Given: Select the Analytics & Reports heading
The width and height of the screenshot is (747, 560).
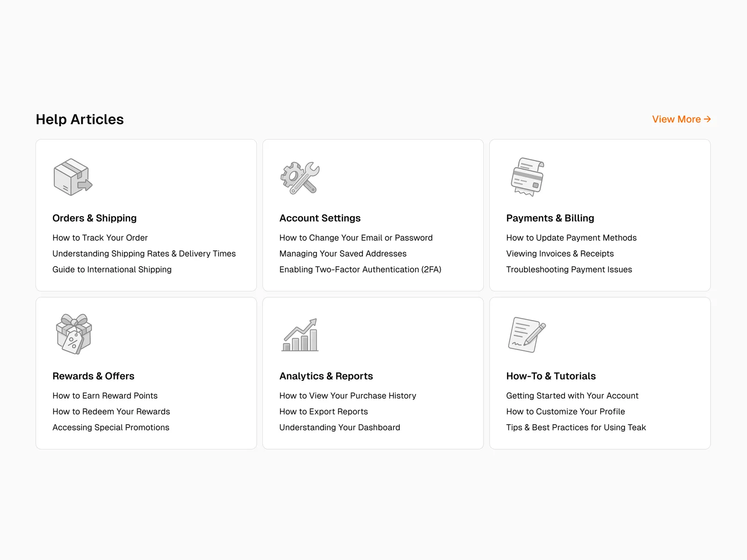Looking at the screenshot, I should 326,376.
